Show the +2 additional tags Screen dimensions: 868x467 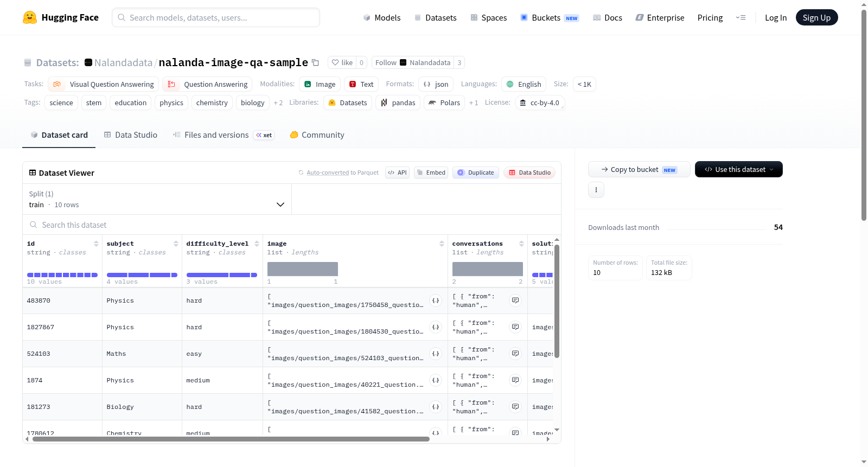[278, 103]
